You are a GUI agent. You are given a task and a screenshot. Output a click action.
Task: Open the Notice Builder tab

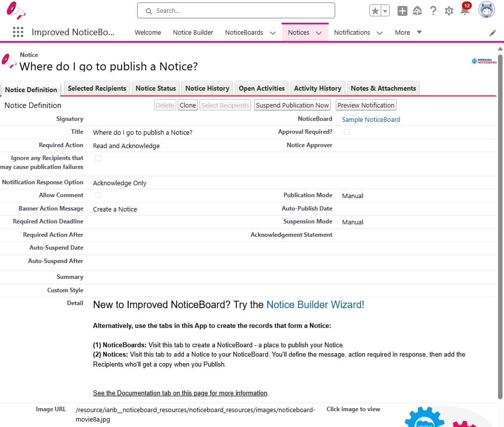(x=193, y=33)
